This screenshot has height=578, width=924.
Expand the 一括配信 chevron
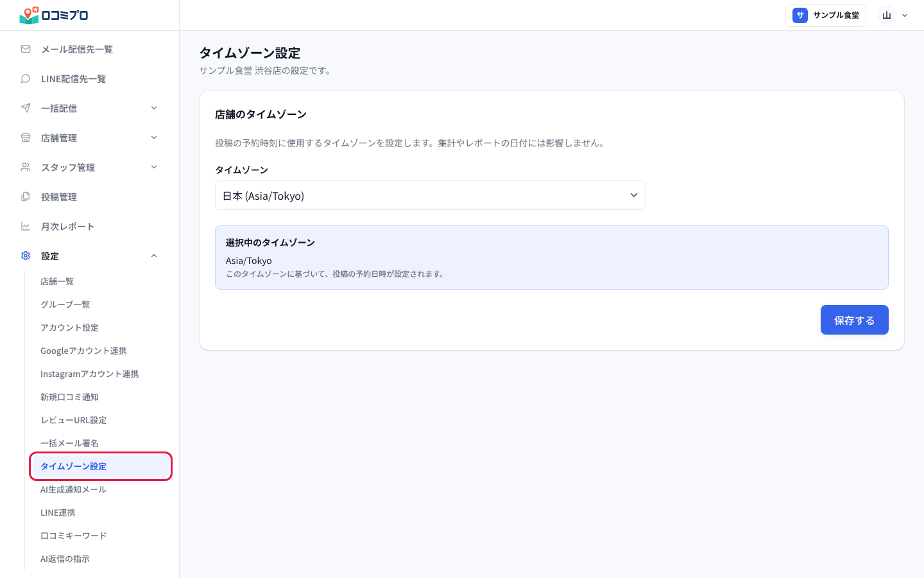pyautogui.click(x=154, y=108)
